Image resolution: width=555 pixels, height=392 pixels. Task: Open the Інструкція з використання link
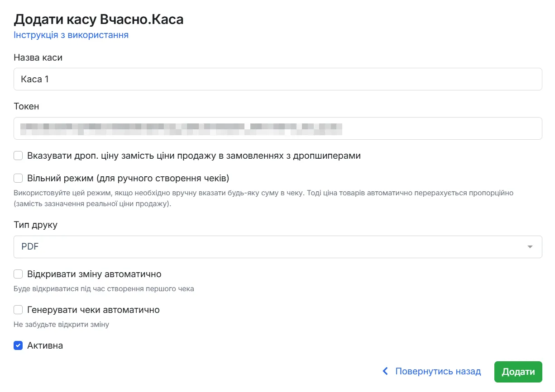point(71,35)
